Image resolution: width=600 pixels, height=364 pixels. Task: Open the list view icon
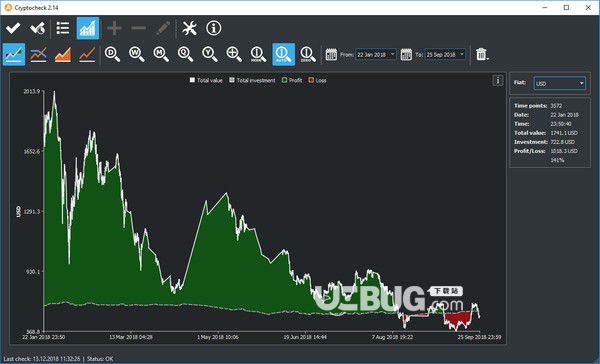(63, 28)
